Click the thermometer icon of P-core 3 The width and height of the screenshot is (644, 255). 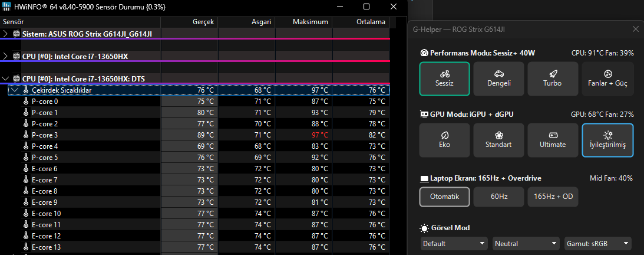click(x=26, y=135)
